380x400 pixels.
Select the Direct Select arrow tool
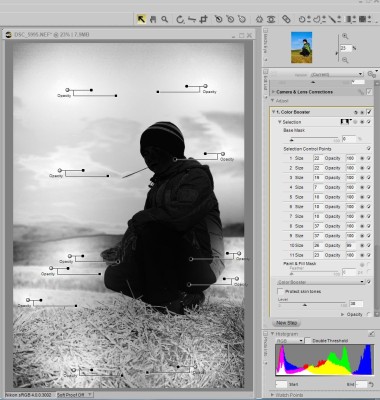click(141, 19)
